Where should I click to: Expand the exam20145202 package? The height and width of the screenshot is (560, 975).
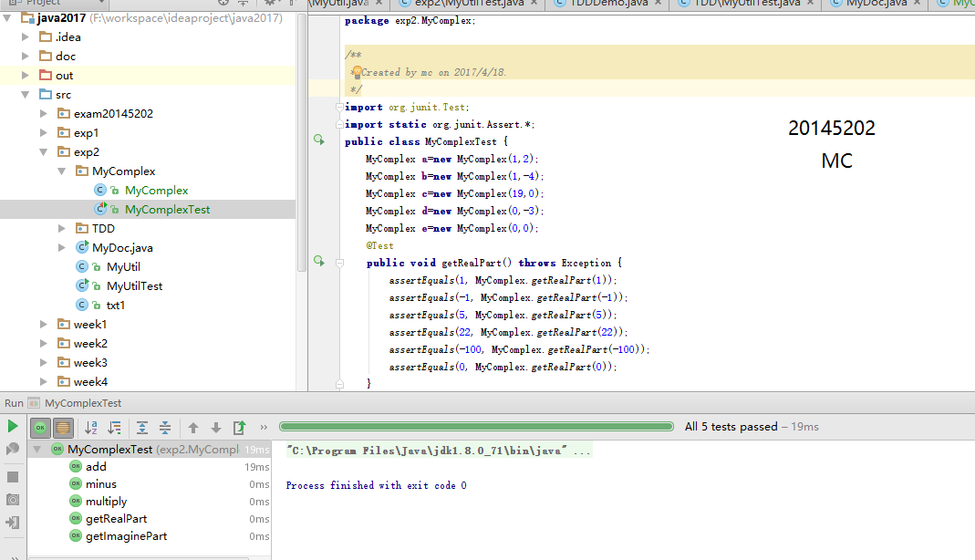tap(44, 114)
